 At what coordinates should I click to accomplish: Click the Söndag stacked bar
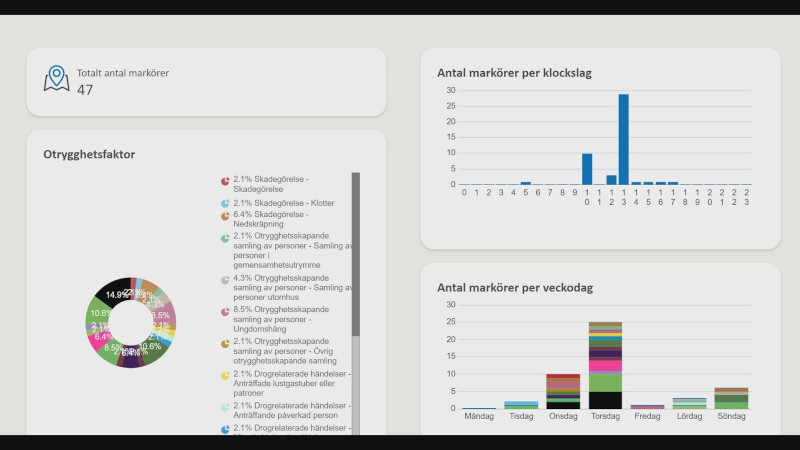pos(732,398)
